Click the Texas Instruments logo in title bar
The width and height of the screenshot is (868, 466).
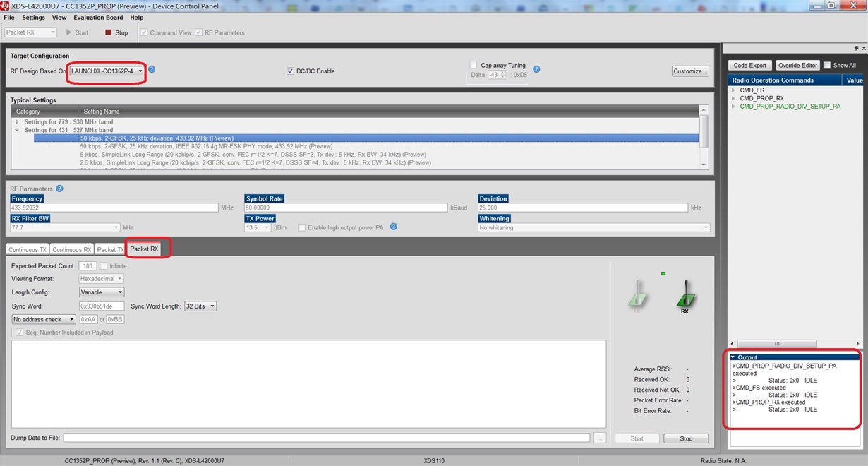(6, 6)
